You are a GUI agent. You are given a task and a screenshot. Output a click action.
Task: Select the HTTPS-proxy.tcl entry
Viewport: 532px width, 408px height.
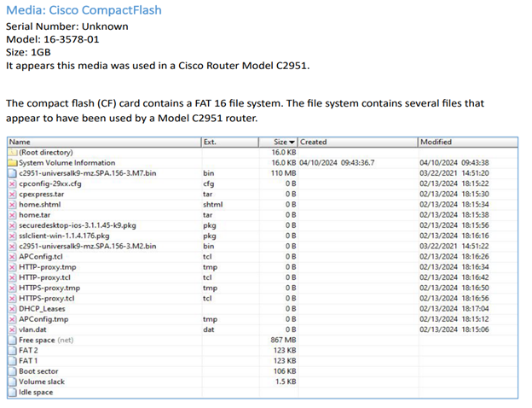(x=47, y=299)
